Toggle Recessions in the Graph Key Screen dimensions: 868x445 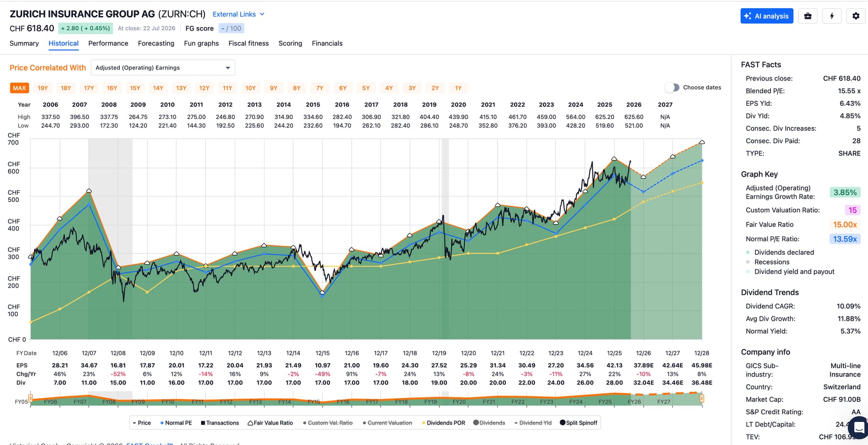[768, 262]
